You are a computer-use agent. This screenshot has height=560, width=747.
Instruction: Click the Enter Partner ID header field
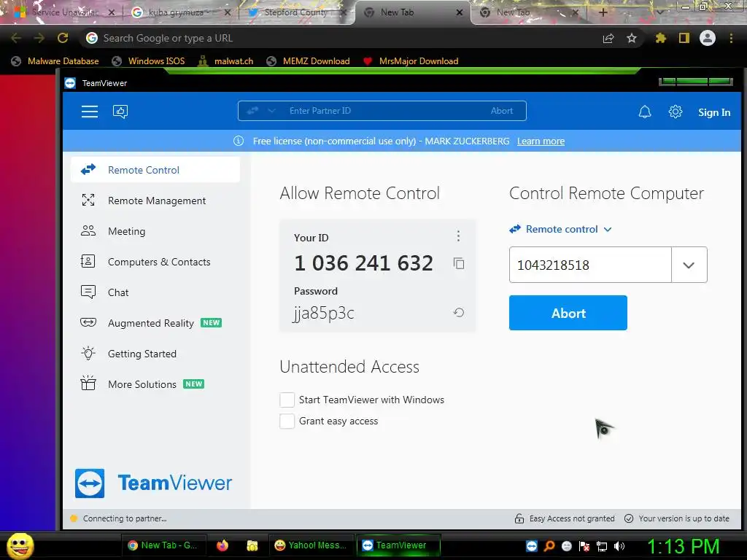[x=381, y=111]
